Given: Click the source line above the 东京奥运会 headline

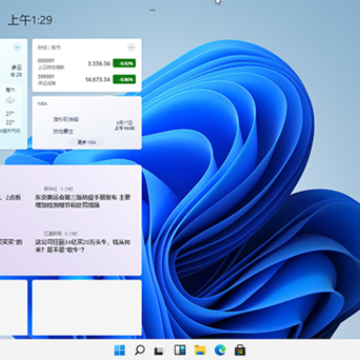Looking at the screenshot, I should point(59,189).
